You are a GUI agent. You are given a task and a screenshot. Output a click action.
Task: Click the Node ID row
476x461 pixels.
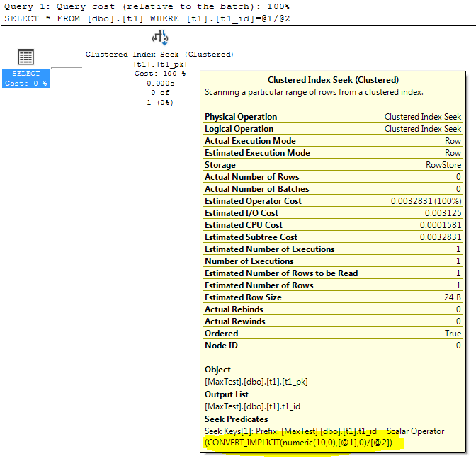(x=333, y=346)
